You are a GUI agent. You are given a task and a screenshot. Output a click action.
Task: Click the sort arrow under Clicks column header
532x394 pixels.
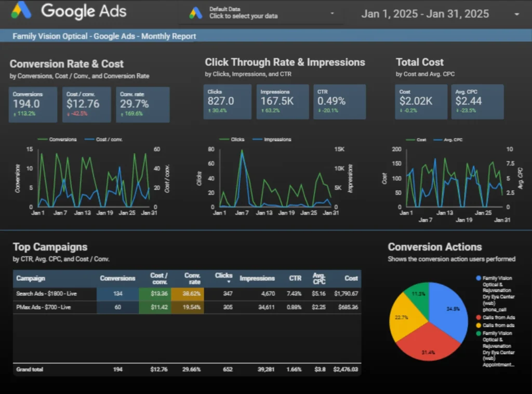(229, 282)
